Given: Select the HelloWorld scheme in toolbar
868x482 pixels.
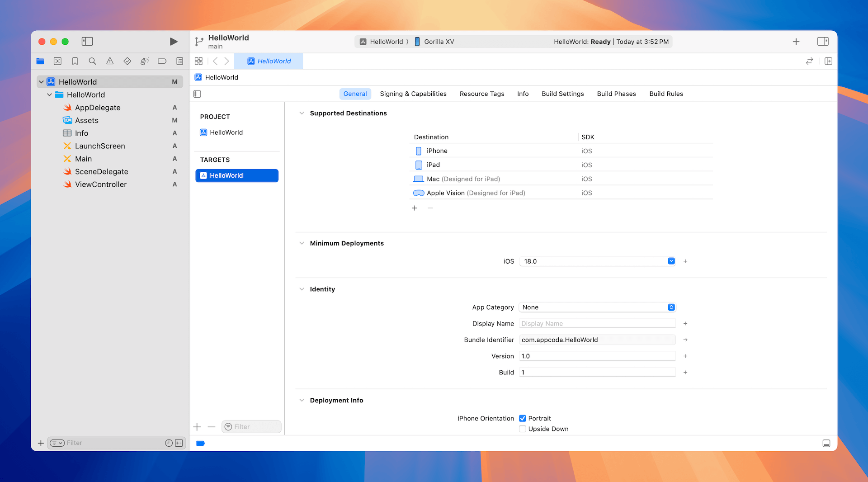Looking at the screenshot, I should 382,42.
